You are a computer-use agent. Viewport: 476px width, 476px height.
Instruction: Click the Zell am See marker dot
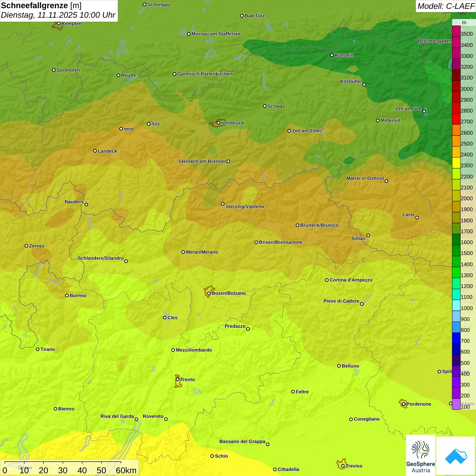(424, 111)
